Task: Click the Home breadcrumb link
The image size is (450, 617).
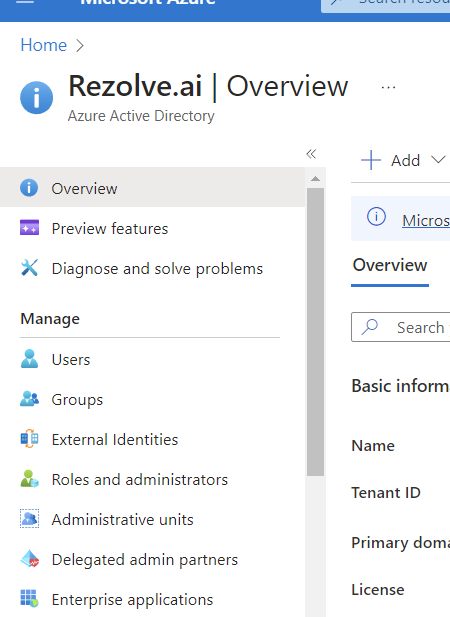Action: (44, 45)
